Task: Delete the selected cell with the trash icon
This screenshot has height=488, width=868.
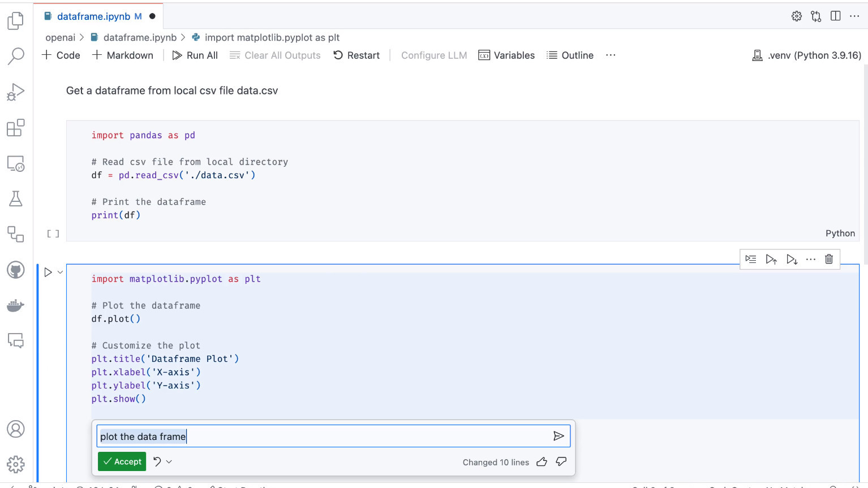Action: point(828,259)
